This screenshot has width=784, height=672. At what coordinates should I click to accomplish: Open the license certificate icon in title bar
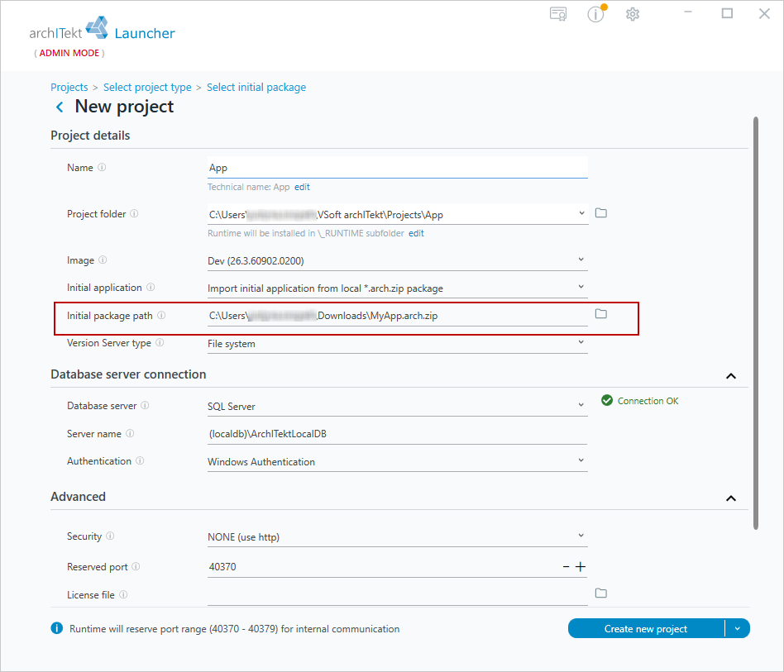tap(558, 14)
